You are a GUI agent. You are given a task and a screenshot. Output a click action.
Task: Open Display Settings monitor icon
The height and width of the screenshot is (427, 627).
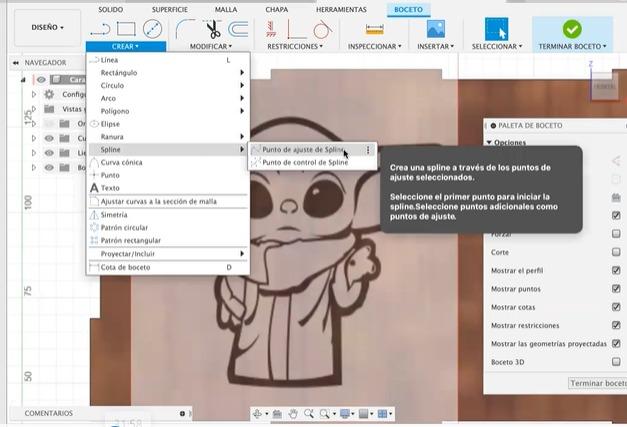point(345,414)
